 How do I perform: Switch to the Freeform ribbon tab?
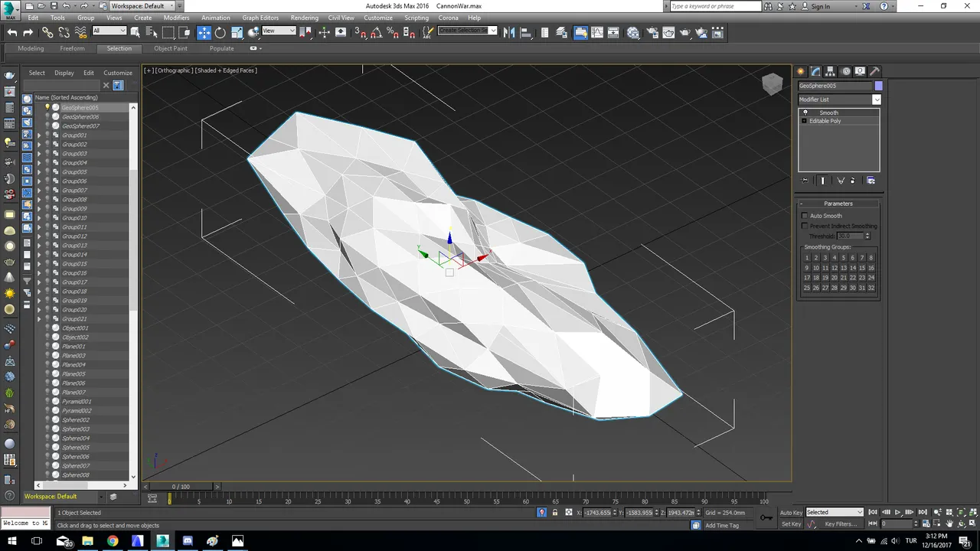tap(72, 48)
